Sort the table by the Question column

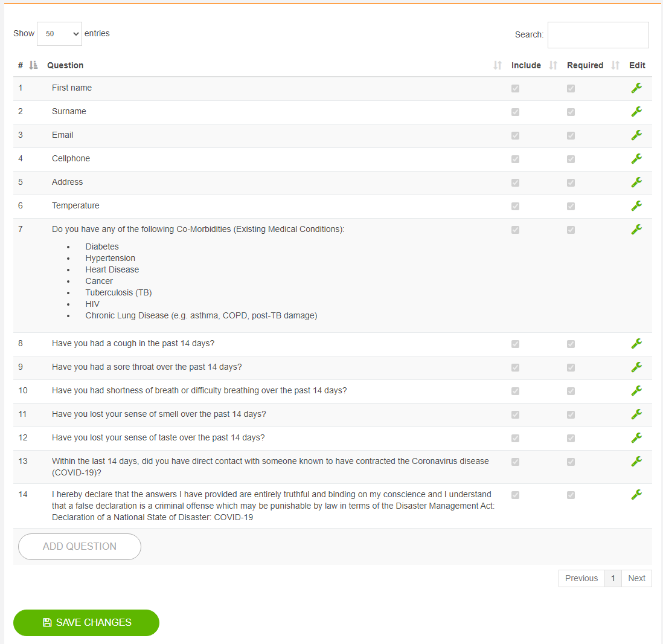65,65
